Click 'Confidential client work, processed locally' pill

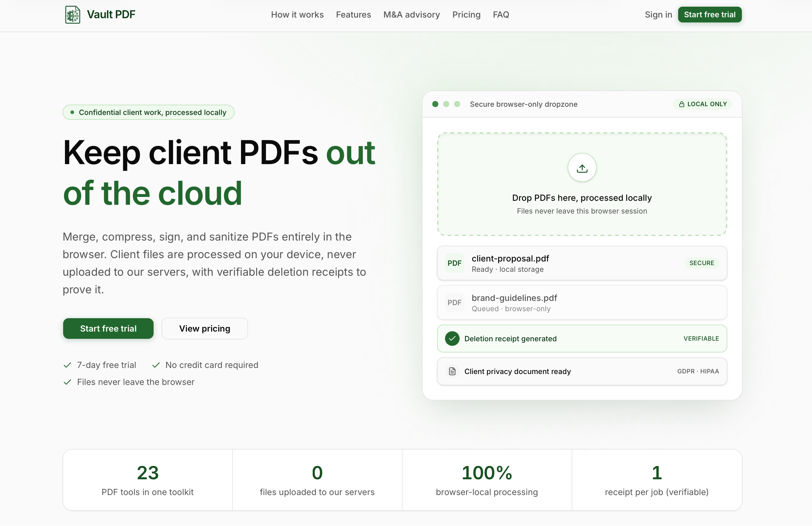point(148,113)
